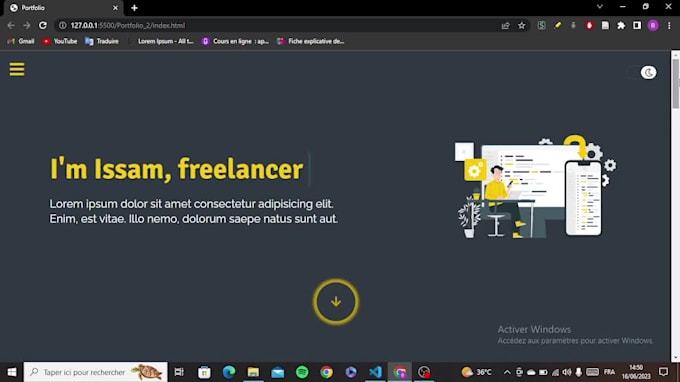Open the Mail app on taskbar
The height and width of the screenshot is (382, 680).
click(x=278, y=372)
